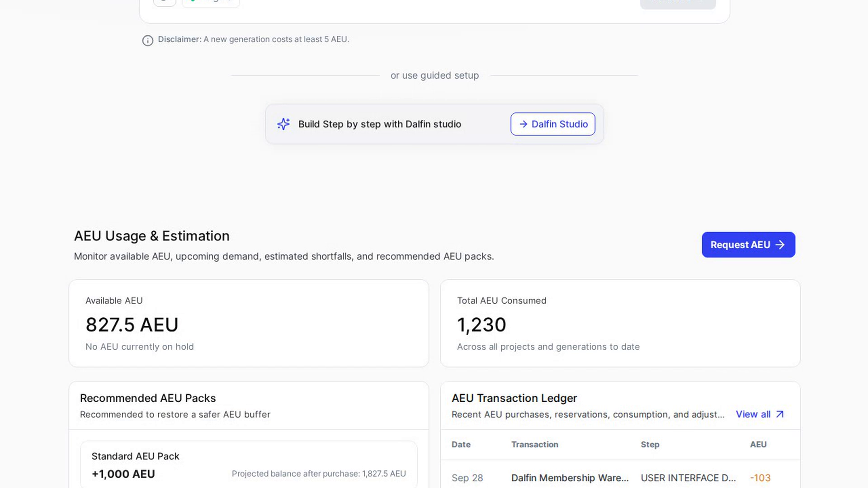This screenshot has width=868, height=488.
Task: Click the AEU Usage & Estimation heading
Action: pyautogui.click(x=151, y=236)
